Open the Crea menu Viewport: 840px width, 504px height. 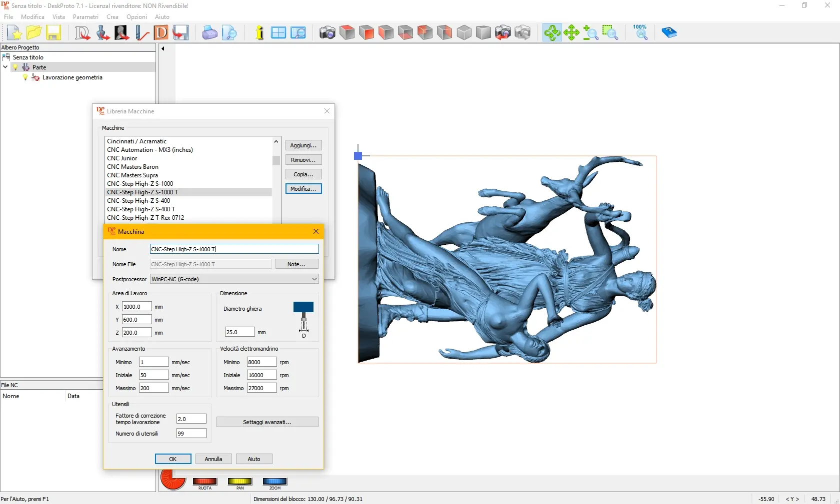pos(112,16)
